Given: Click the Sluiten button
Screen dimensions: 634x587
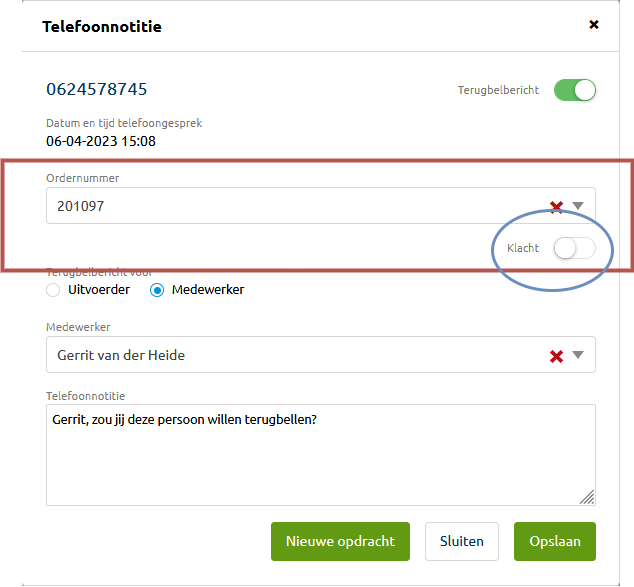Looking at the screenshot, I should [462, 541].
